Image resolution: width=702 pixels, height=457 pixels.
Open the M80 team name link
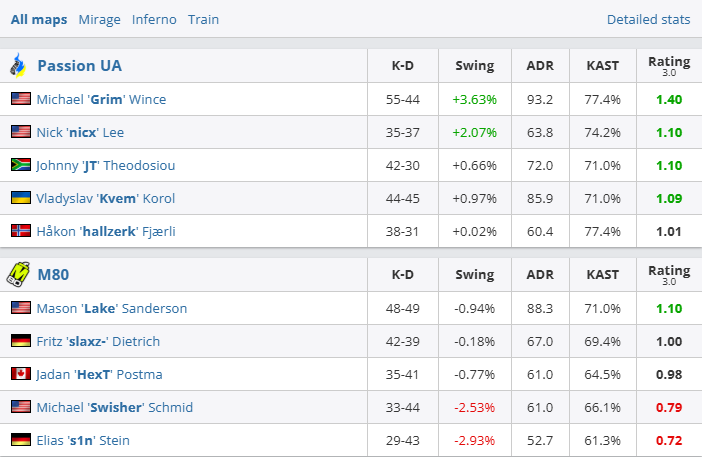click(x=53, y=275)
